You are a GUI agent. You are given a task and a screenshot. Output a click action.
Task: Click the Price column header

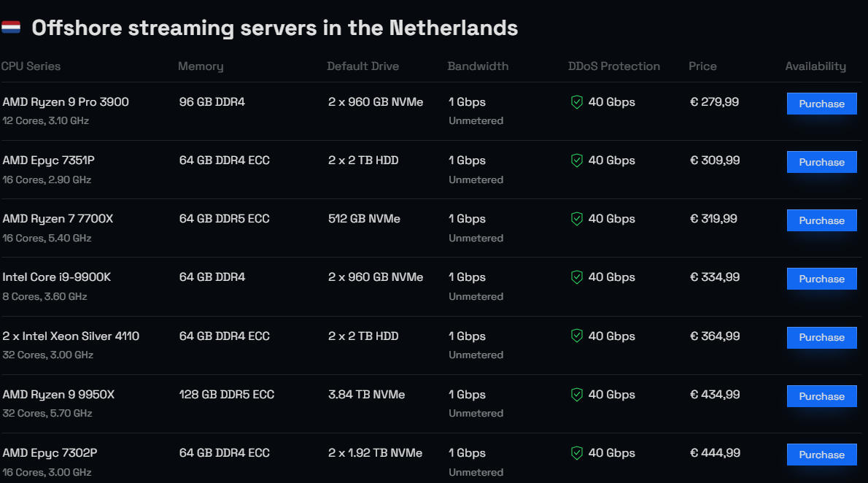pos(702,66)
